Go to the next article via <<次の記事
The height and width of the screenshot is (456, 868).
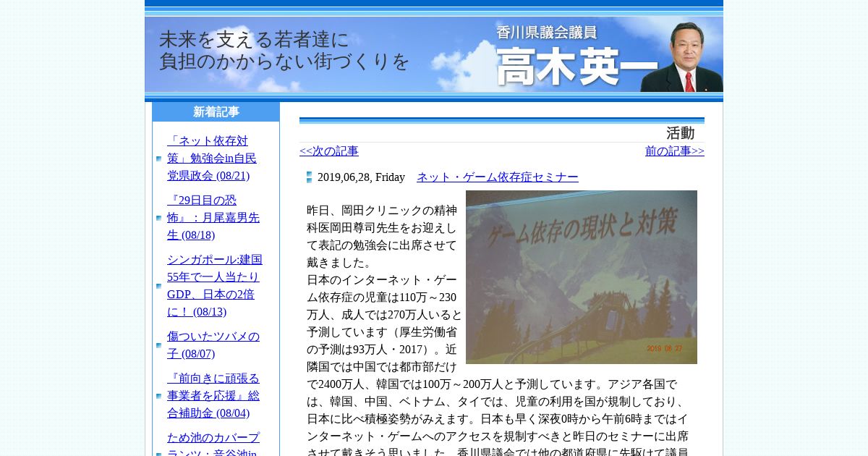(329, 151)
